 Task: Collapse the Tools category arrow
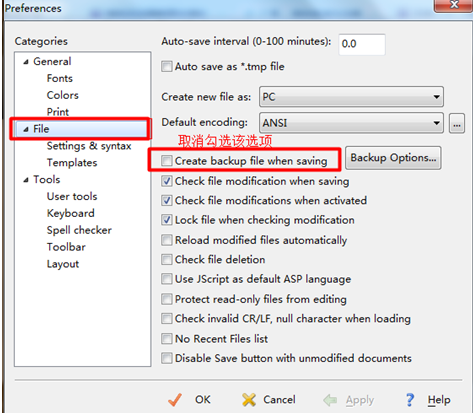tap(26, 180)
